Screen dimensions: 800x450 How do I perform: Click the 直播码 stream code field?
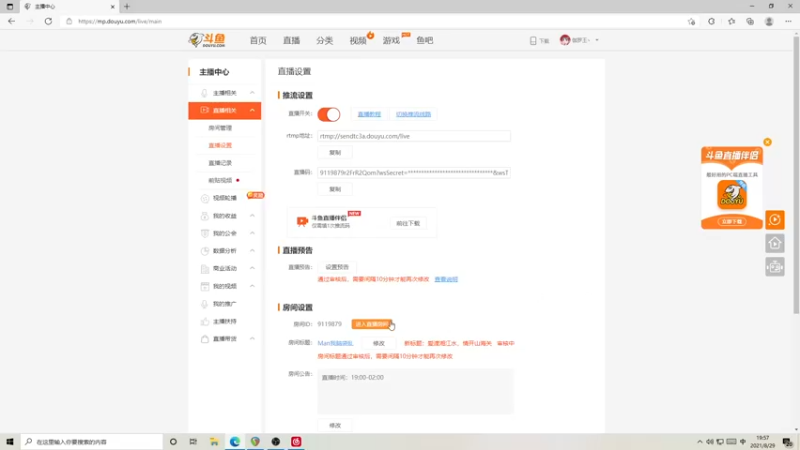pyautogui.click(x=414, y=173)
